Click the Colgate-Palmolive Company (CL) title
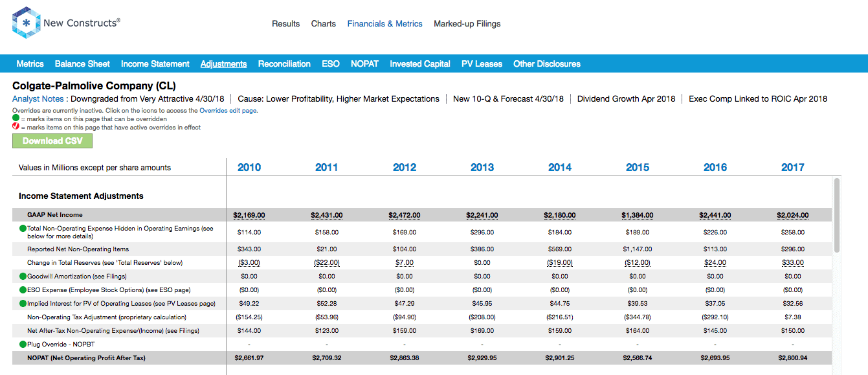The width and height of the screenshot is (868, 375). pos(94,85)
